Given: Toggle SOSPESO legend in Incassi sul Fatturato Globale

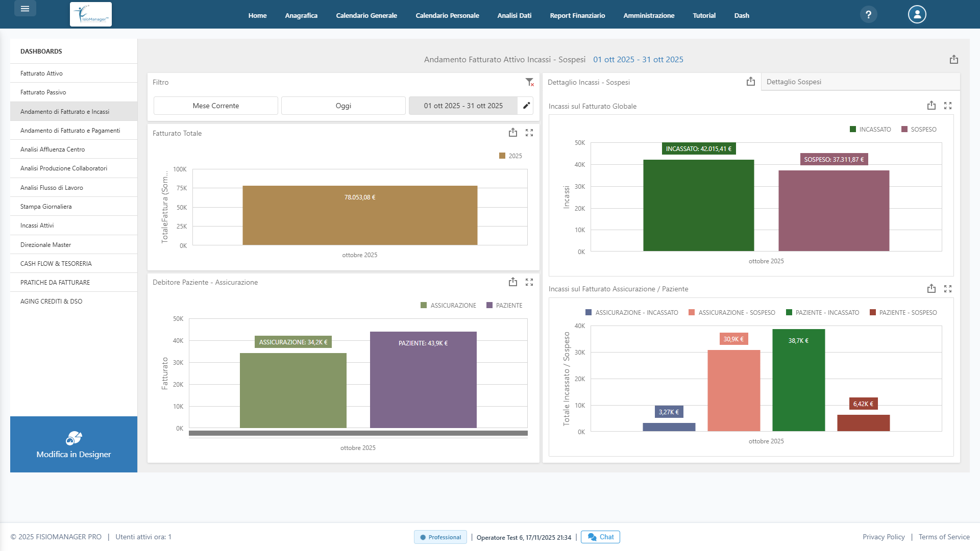Looking at the screenshot, I should pos(919,129).
